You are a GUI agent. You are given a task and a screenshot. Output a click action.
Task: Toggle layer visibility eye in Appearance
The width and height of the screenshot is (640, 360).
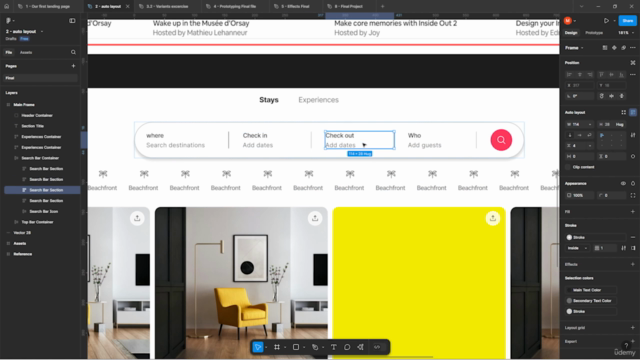(x=623, y=183)
